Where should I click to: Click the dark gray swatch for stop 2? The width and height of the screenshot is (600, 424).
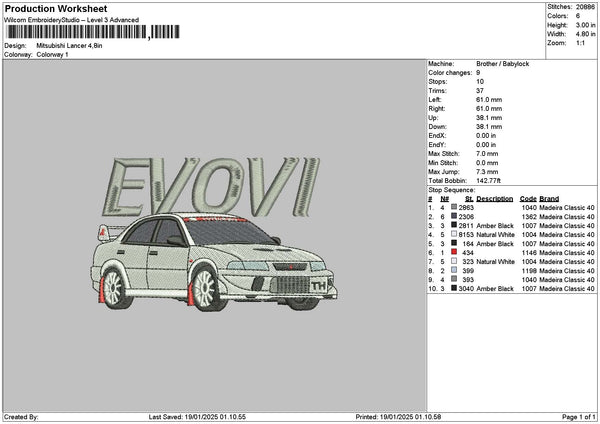[x=454, y=216]
